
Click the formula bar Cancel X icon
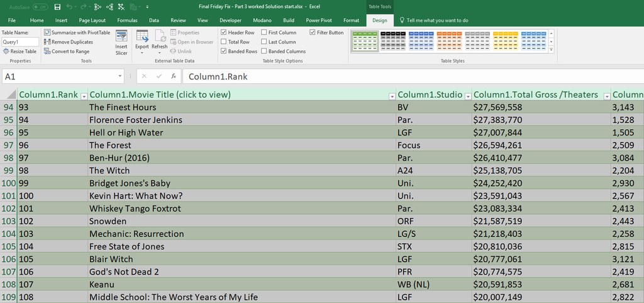tap(144, 76)
